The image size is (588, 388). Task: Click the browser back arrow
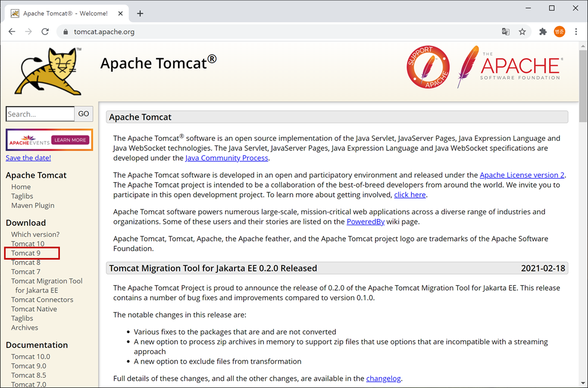point(12,32)
